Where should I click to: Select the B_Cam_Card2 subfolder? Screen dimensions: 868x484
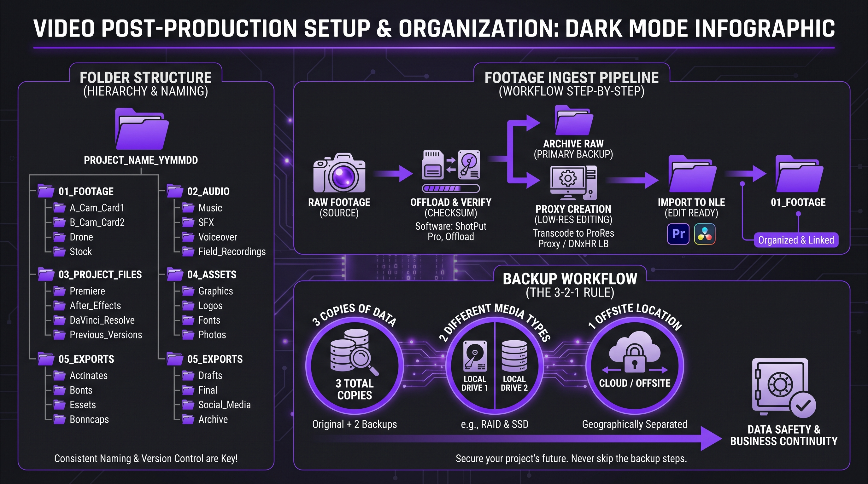[x=89, y=222]
